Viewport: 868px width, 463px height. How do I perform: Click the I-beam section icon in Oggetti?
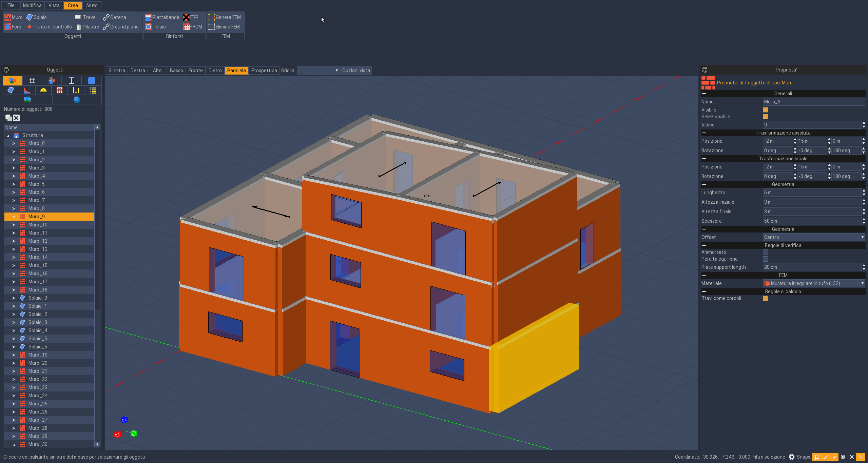tap(72, 81)
